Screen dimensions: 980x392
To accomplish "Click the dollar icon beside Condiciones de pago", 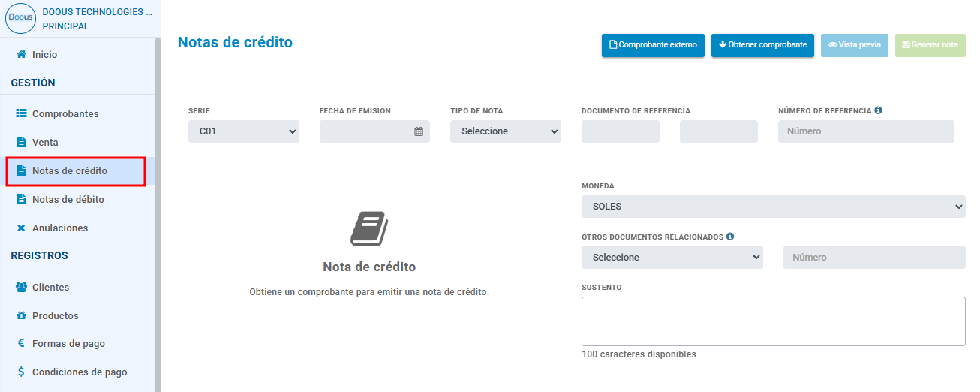I will (x=21, y=372).
